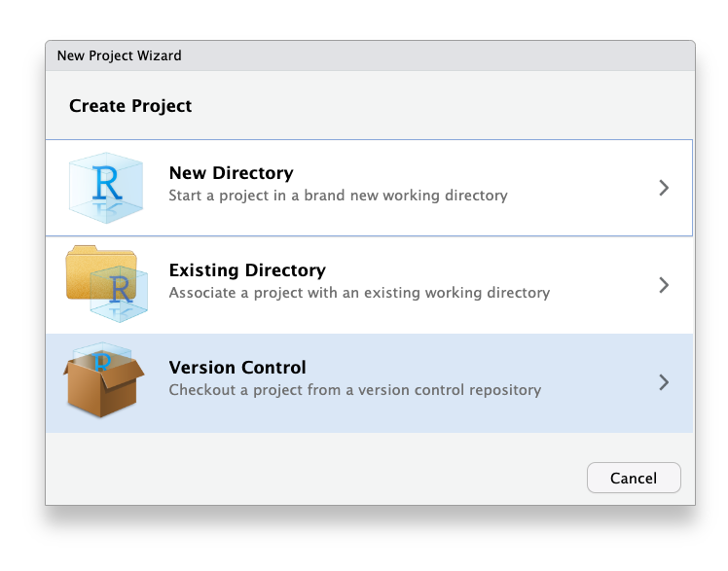Select the New Directory title

pyautogui.click(x=231, y=173)
